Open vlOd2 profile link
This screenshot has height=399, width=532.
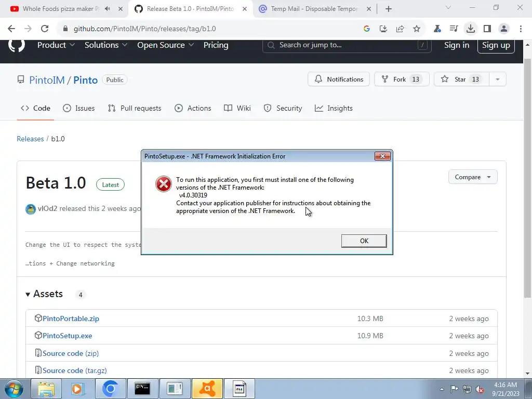click(47, 208)
